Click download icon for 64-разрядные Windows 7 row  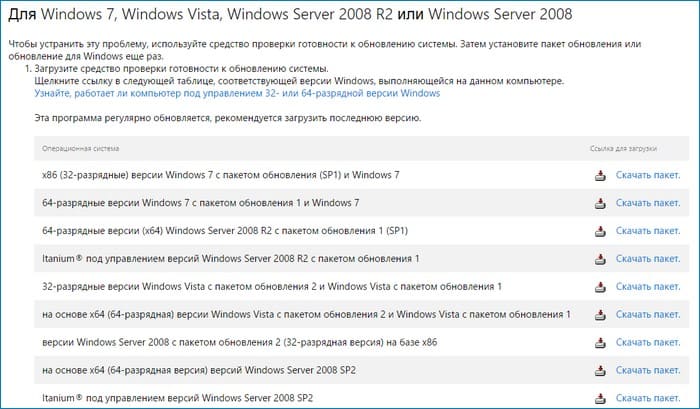coord(600,203)
